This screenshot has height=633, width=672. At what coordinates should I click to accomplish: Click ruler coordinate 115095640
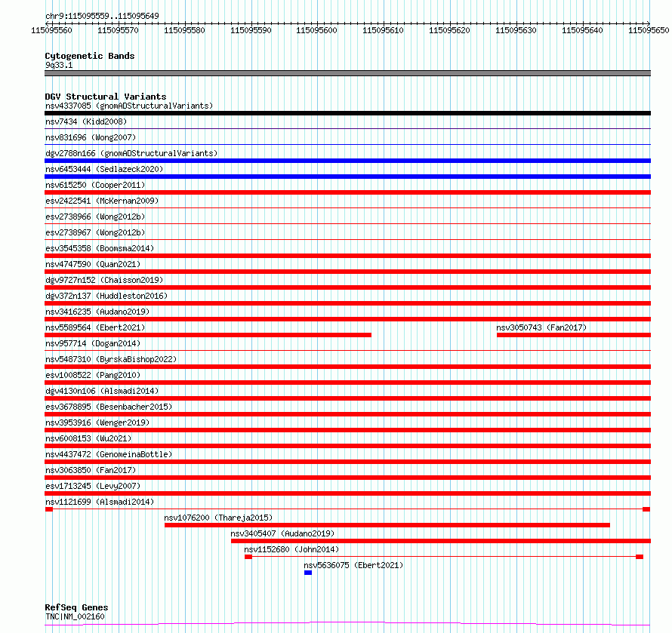pyautogui.click(x=582, y=30)
